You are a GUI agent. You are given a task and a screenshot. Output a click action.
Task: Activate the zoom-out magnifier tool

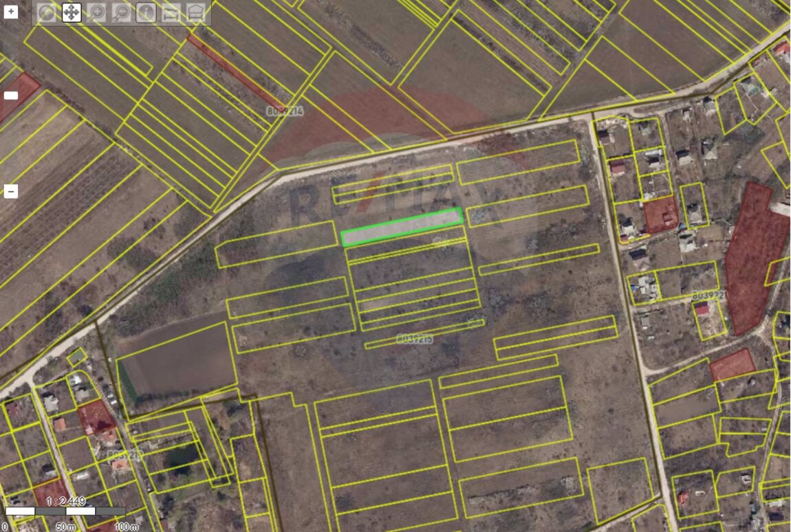121,12
